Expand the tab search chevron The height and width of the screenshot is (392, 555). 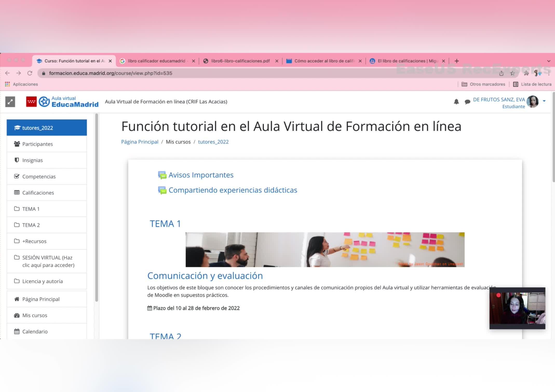(549, 61)
